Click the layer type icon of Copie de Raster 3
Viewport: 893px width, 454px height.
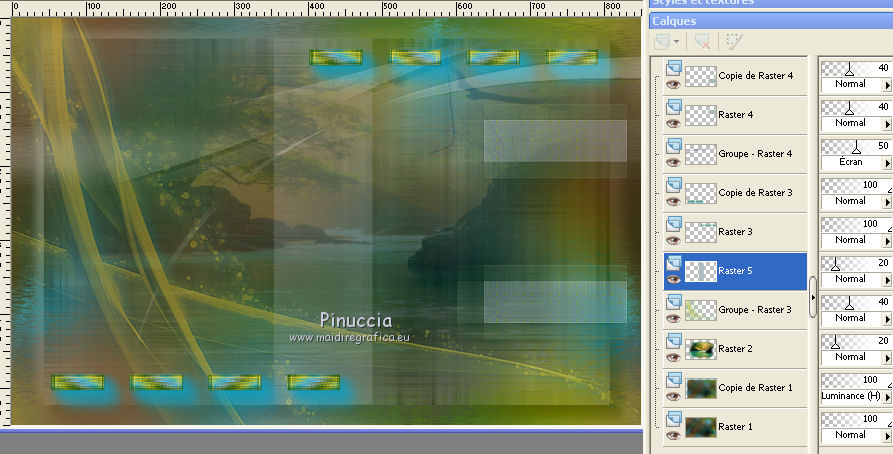674,185
